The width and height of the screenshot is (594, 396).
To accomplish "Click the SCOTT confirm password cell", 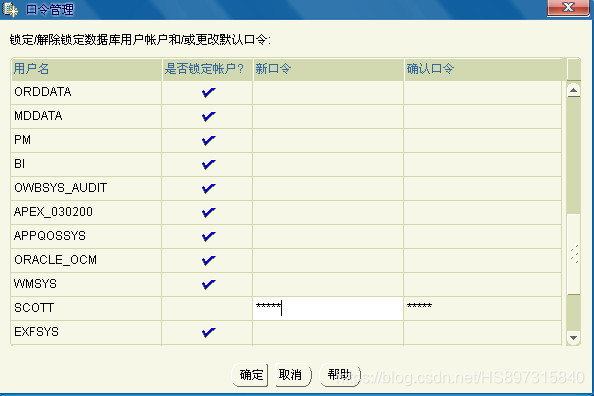I will click(x=483, y=308).
